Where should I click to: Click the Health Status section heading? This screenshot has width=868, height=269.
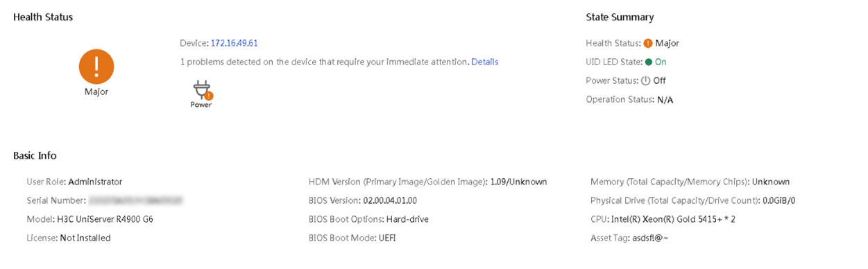(43, 17)
